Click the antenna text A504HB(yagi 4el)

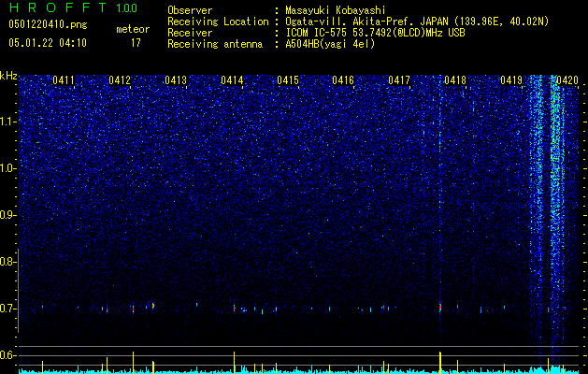point(330,44)
